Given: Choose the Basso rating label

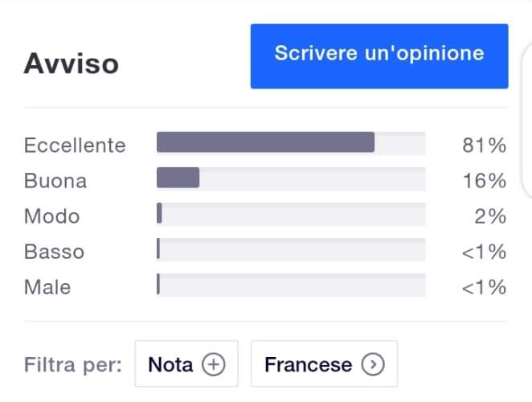Looking at the screenshot, I should click(x=54, y=252).
